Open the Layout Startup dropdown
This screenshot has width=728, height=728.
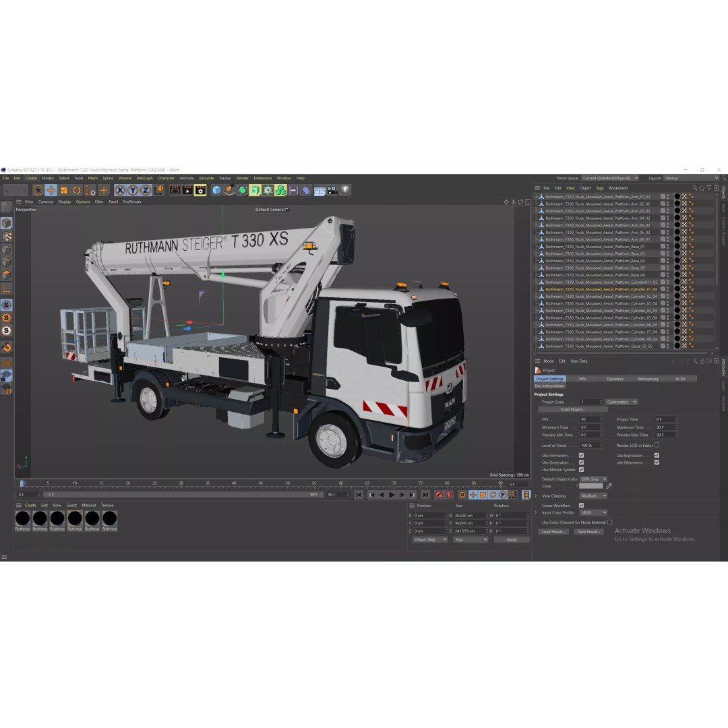pos(691,178)
